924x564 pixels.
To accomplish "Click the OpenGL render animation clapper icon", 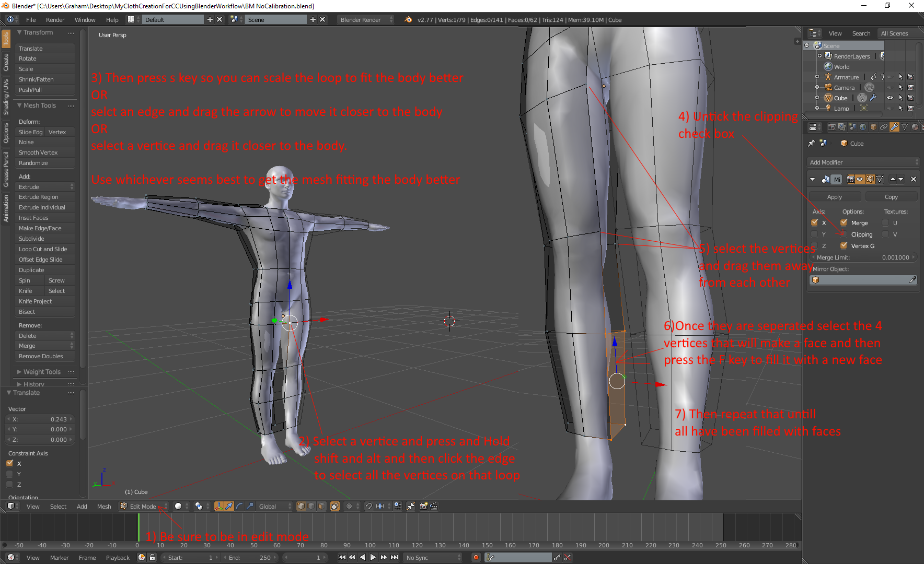I will click(434, 506).
